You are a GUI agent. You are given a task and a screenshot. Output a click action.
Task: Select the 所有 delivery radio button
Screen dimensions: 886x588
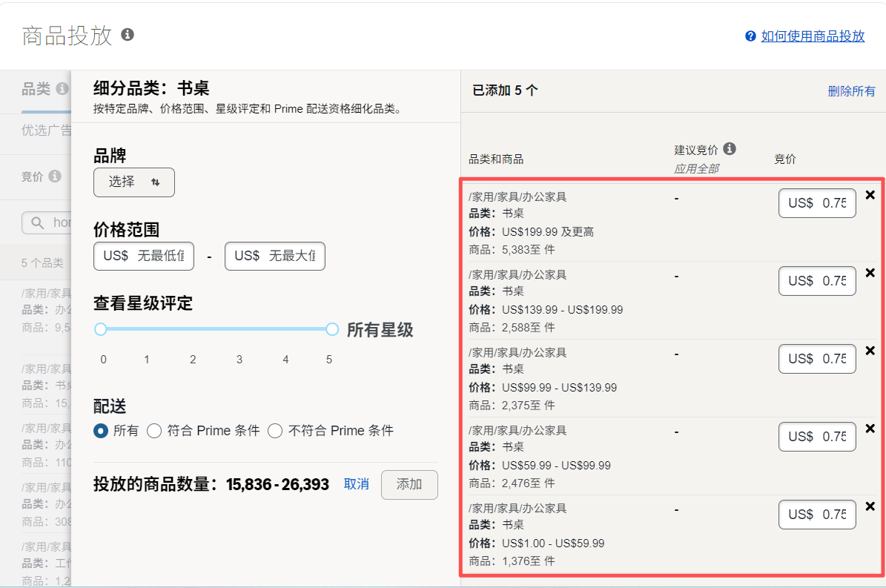[x=102, y=431]
